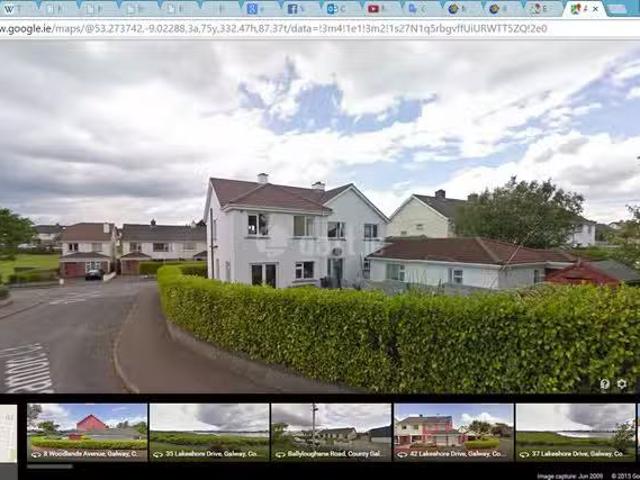
Task: Click the Street View icon on 42 Lakeshore Drive
Action: [402, 454]
